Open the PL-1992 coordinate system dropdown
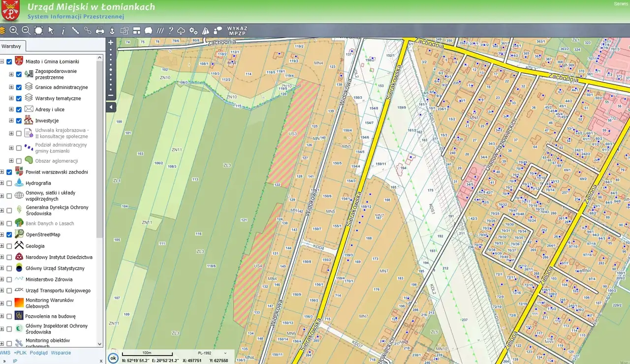Viewport: 630px width, 364px height. point(213,353)
